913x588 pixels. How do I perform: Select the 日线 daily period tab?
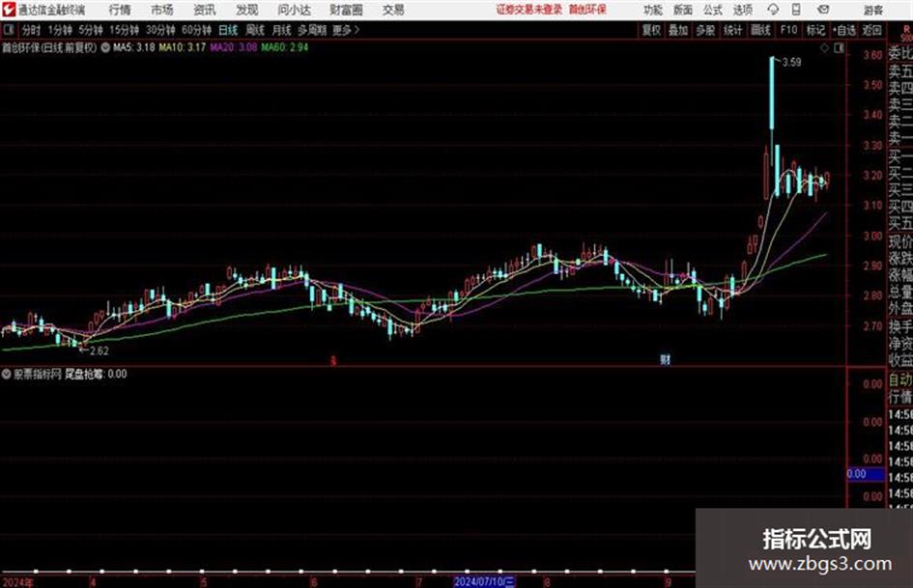(x=228, y=30)
